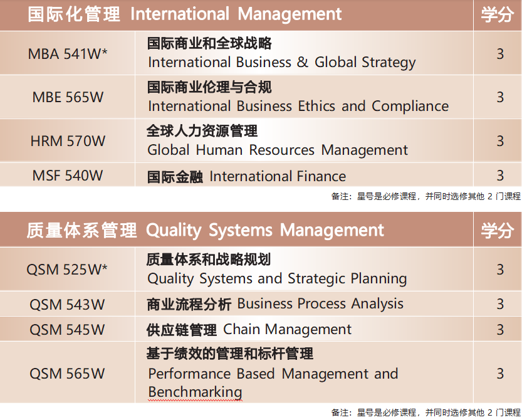Click the International Management table header
522x420 pixels.
(x=185, y=14)
